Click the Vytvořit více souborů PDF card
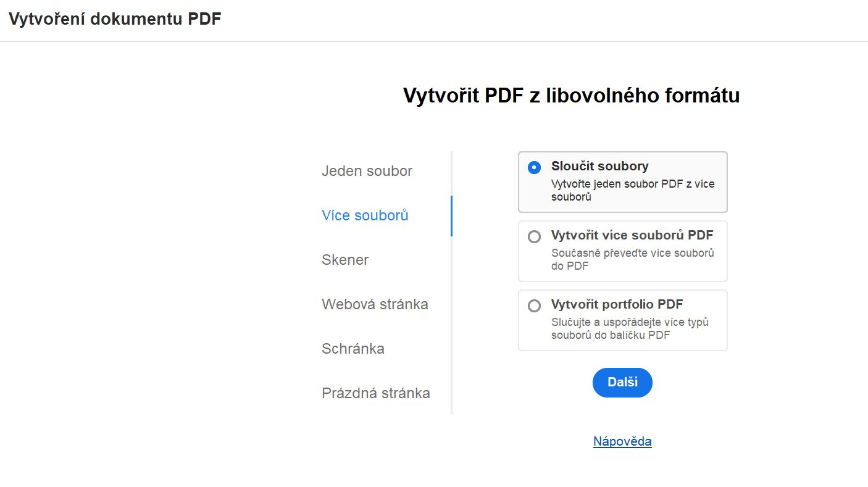Screen dimensions: 868x487 click(622, 251)
